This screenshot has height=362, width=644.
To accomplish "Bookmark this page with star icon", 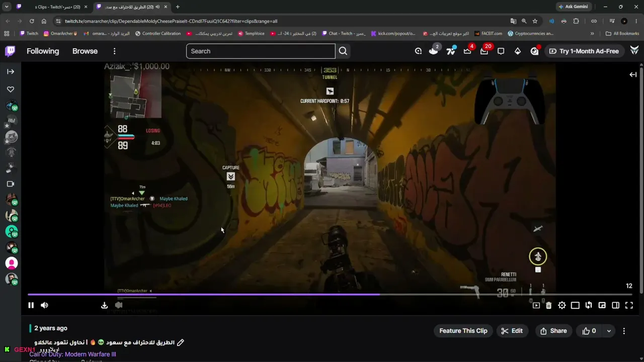I will point(535,21).
